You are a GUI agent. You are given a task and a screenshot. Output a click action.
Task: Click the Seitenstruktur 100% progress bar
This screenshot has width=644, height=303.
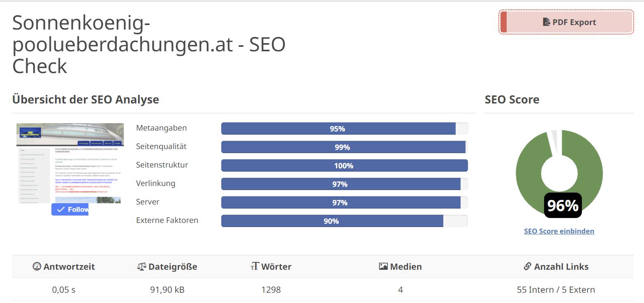[345, 165]
